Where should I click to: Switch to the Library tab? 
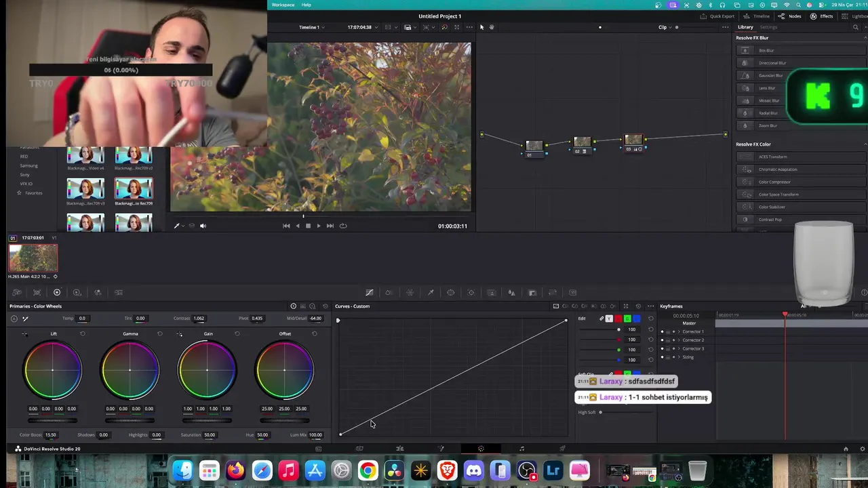(x=745, y=27)
